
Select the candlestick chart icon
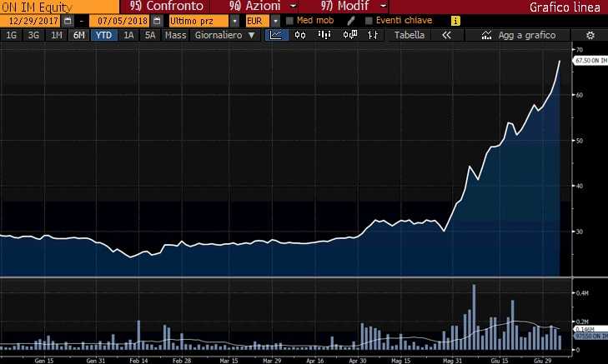(299, 35)
